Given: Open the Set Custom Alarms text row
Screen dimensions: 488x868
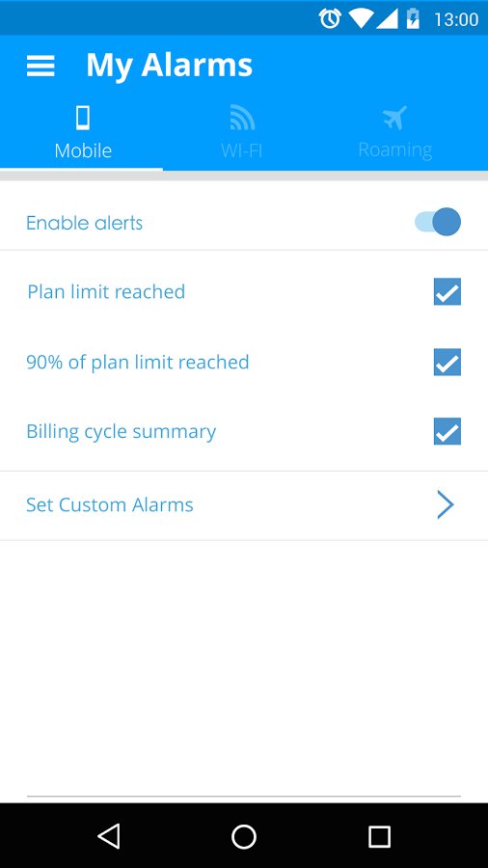Looking at the screenshot, I should (244, 505).
